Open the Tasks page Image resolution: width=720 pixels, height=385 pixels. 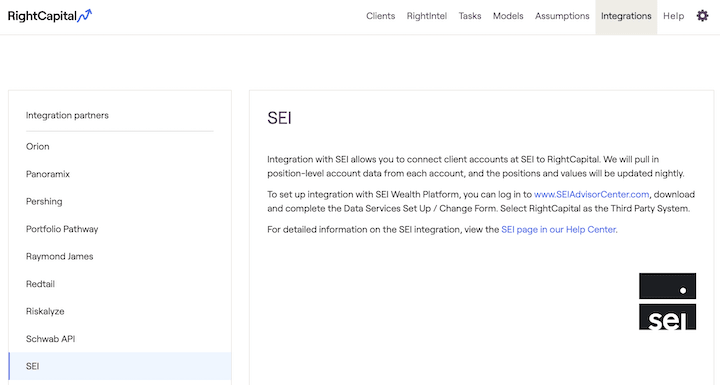point(470,16)
